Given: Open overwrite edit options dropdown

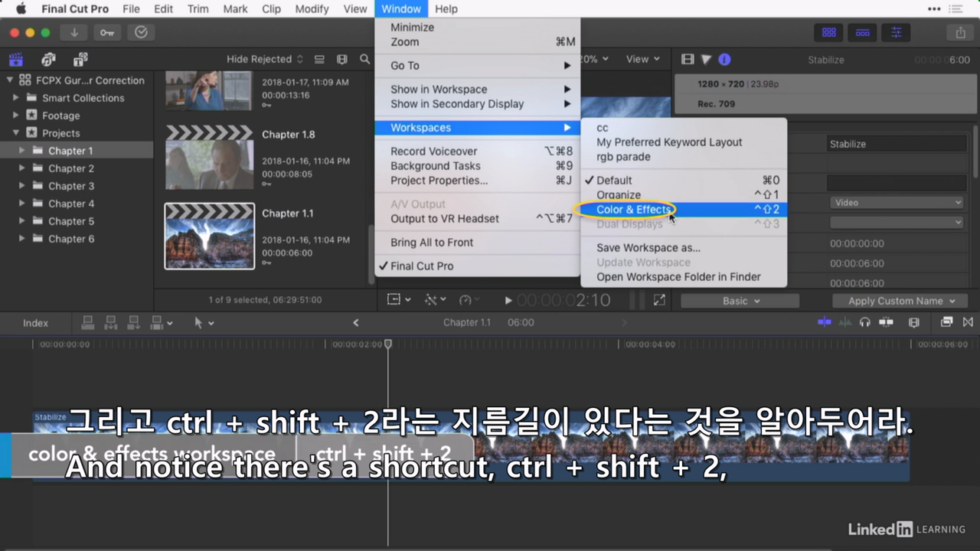Looking at the screenshot, I should point(162,322).
